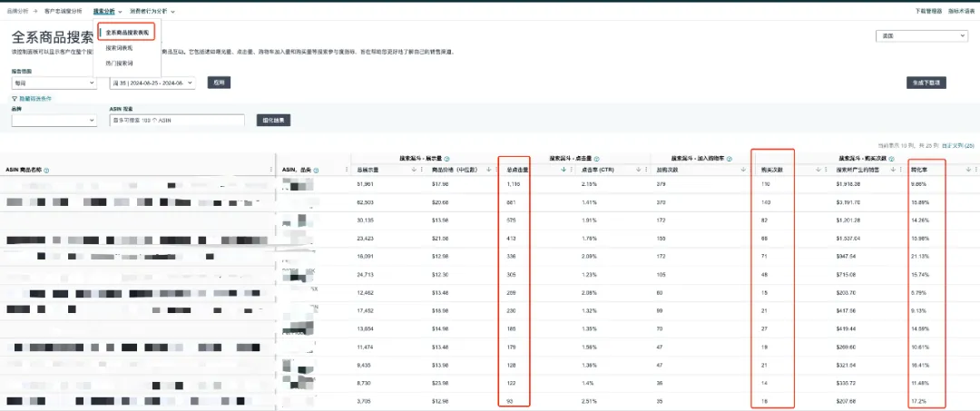Screen dimensions: 980x411
Task: Click the 生成下载项 button
Action: (x=926, y=83)
